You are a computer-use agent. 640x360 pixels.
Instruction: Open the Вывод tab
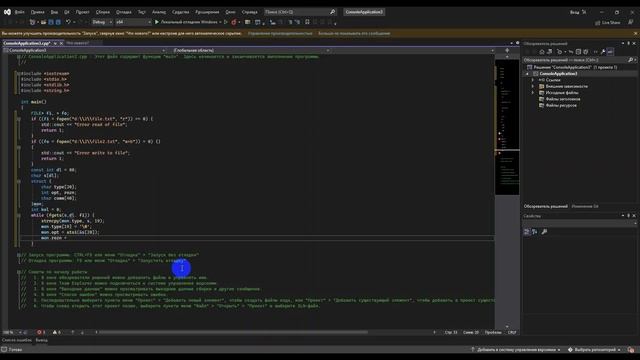pyautogui.click(x=41, y=340)
